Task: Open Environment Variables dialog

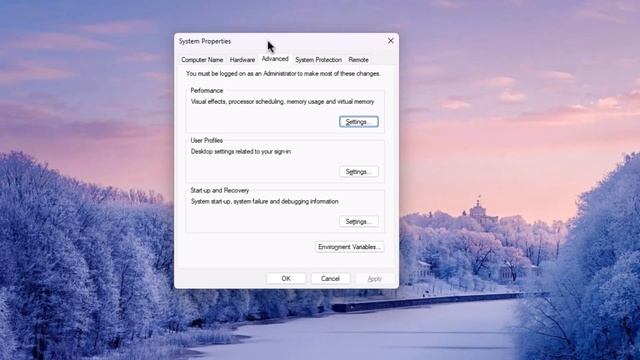Action: click(x=349, y=247)
